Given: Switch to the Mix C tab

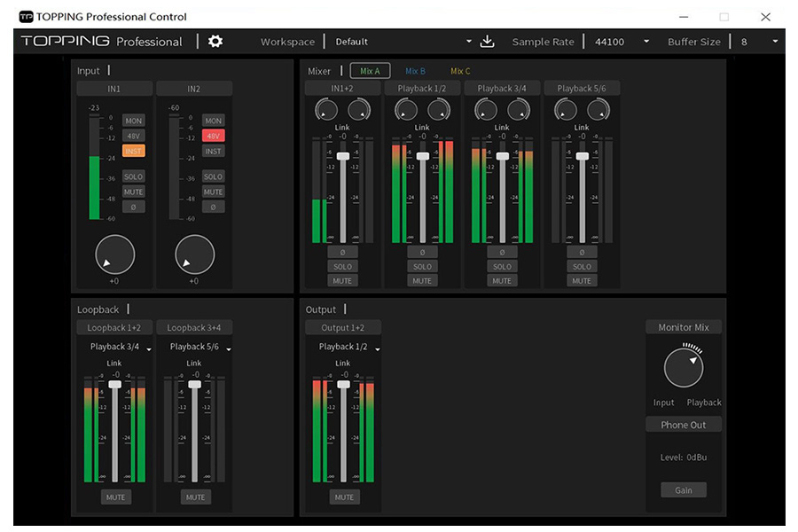Looking at the screenshot, I should 459,70.
